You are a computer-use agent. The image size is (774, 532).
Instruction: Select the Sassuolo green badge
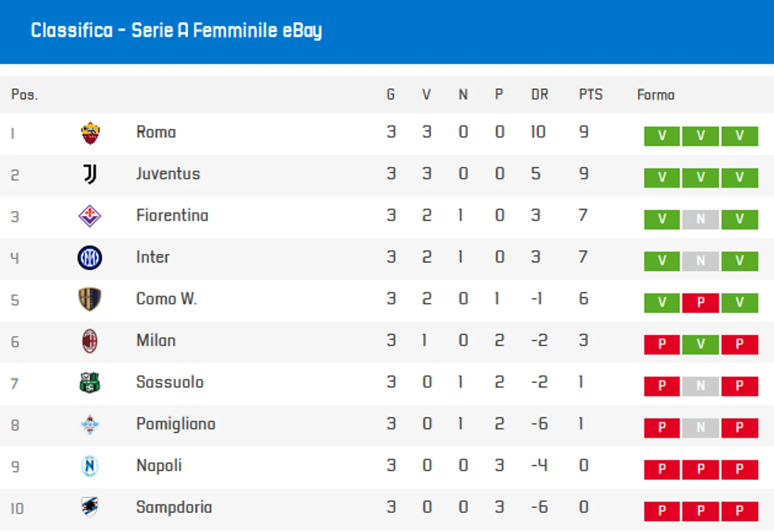point(90,383)
